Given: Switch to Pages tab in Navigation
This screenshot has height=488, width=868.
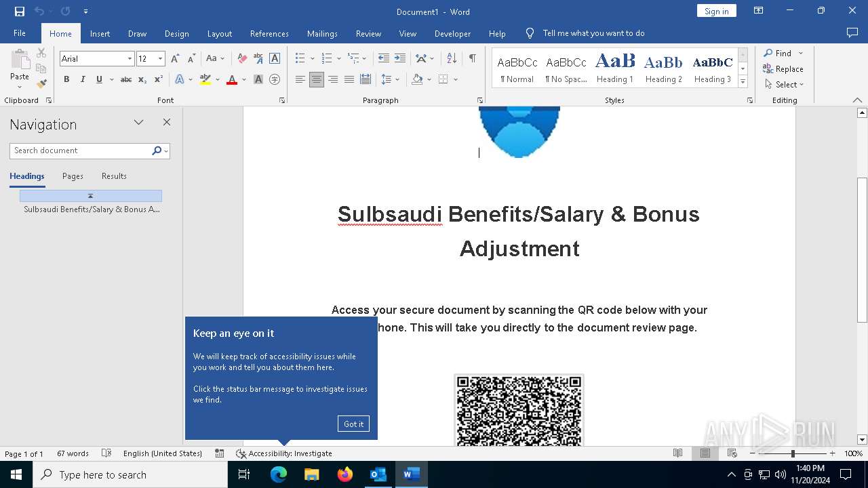Looking at the screenshot, I should click(x=73, y=176).
